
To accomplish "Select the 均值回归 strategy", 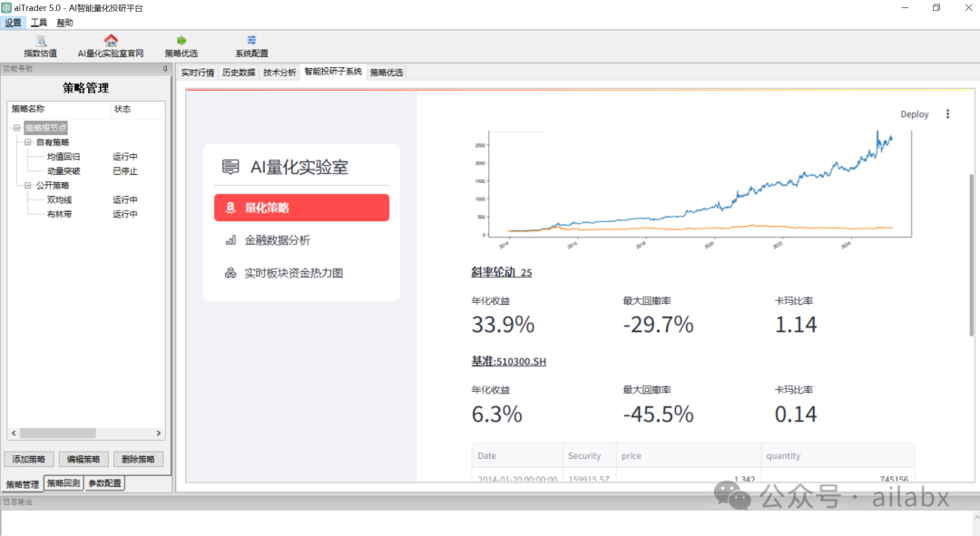I will (64, 157).
